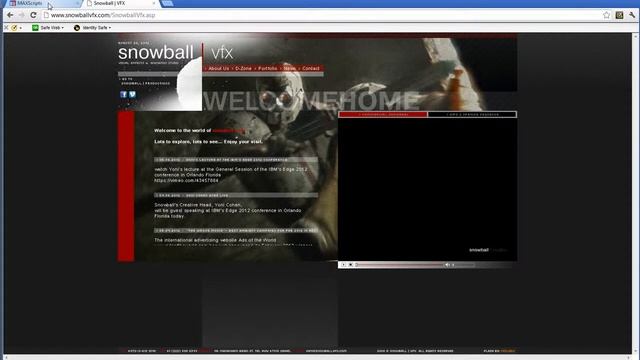Click the browser forward arrow
Viewport: 640px width, 360px height.
(x=22, y=15)
